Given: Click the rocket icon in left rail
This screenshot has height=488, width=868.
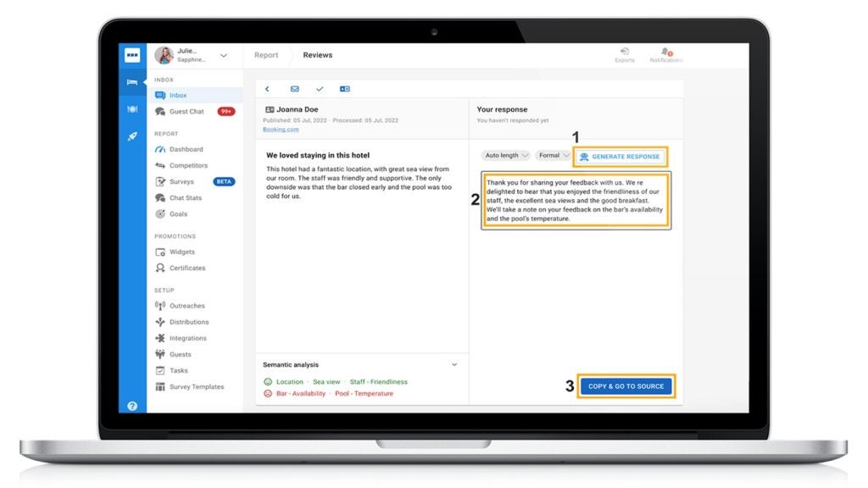Looking at the screenshot, I should click(132, 136).
